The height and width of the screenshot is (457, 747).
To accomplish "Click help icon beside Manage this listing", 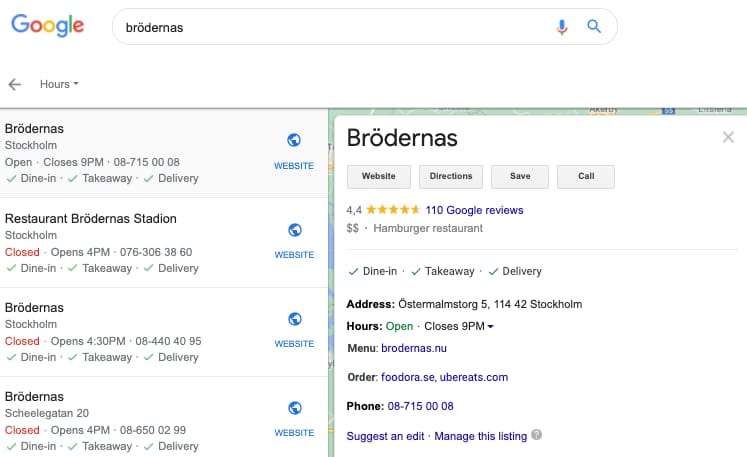I will [x=536, y=435].
